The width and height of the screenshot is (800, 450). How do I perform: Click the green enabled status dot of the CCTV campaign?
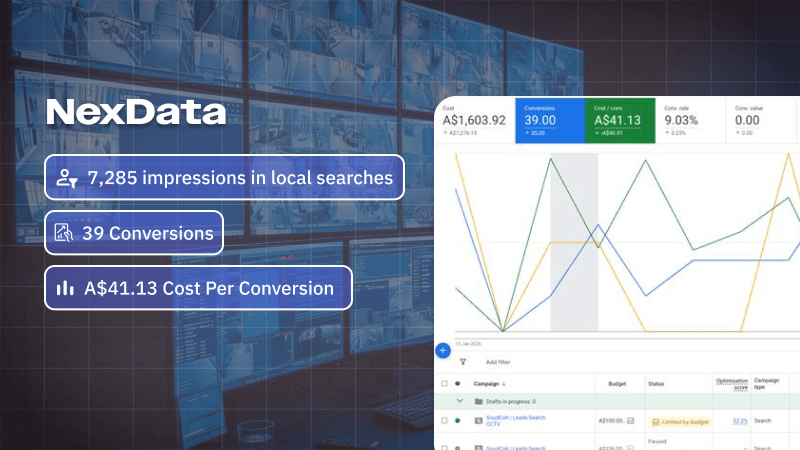point(458,420)
